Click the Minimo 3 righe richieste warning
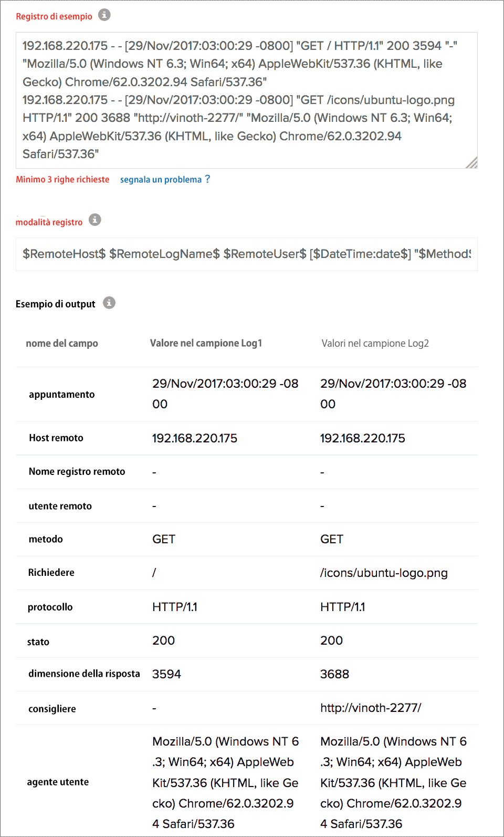Screen dimensions: 504x837 click(x=62, y=180)
